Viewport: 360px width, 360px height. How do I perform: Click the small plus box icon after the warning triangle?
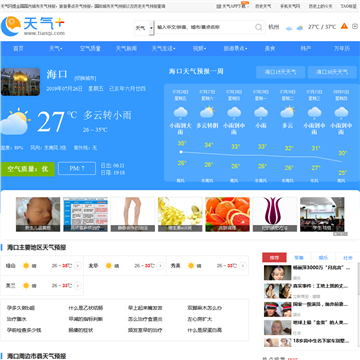point(355,26)
